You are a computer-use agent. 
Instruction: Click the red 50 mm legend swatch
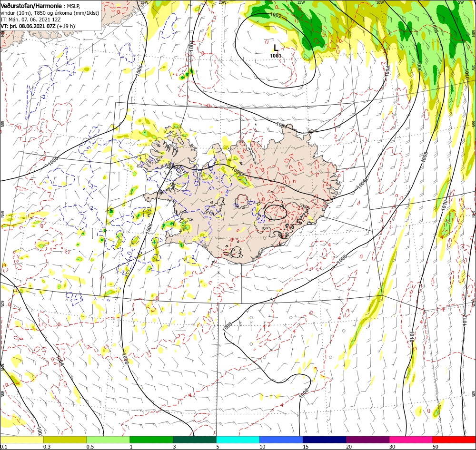tap(454, 440)
